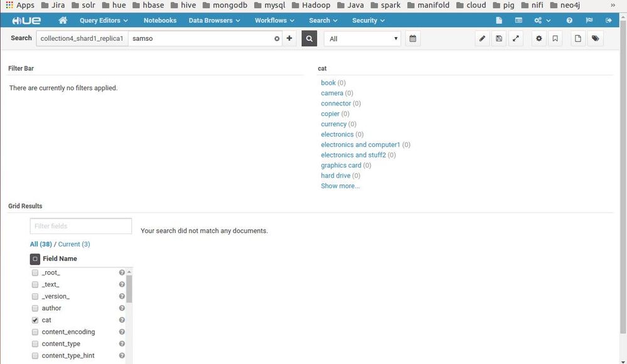Open collections with tags icon
627x364 pixels.
click(596, 38)
